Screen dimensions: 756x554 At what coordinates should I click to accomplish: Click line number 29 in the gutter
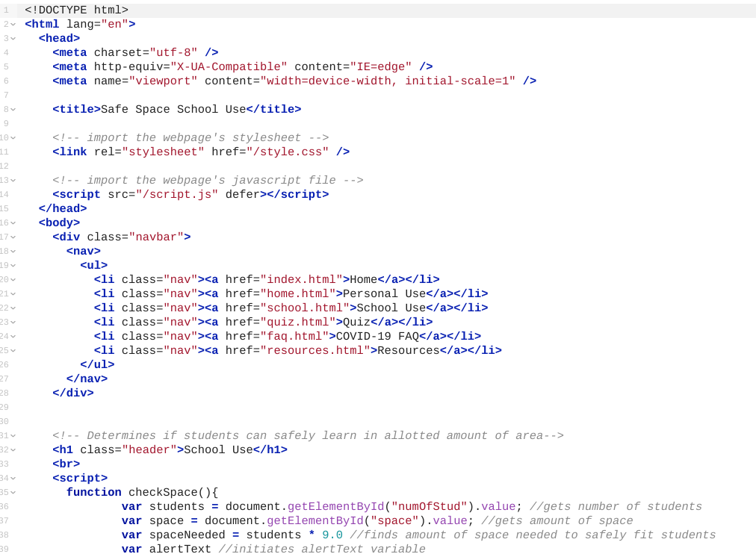(4, 407)
